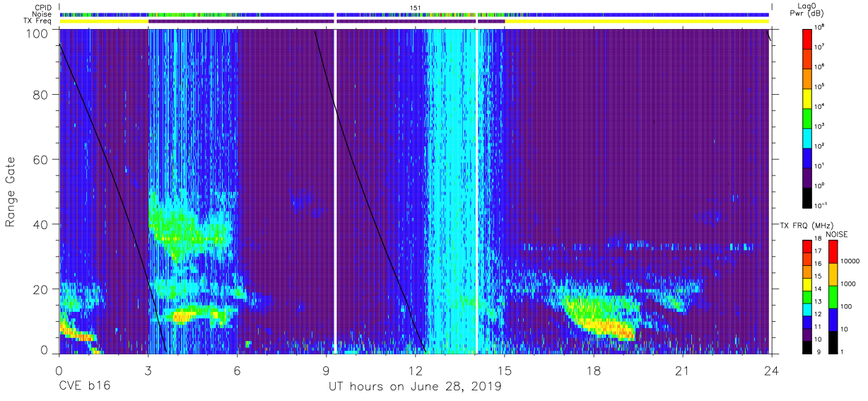Click the UT hours on June 28, 2019 title
The width and height of the screenshot is (868, 401).
point(415,387)
